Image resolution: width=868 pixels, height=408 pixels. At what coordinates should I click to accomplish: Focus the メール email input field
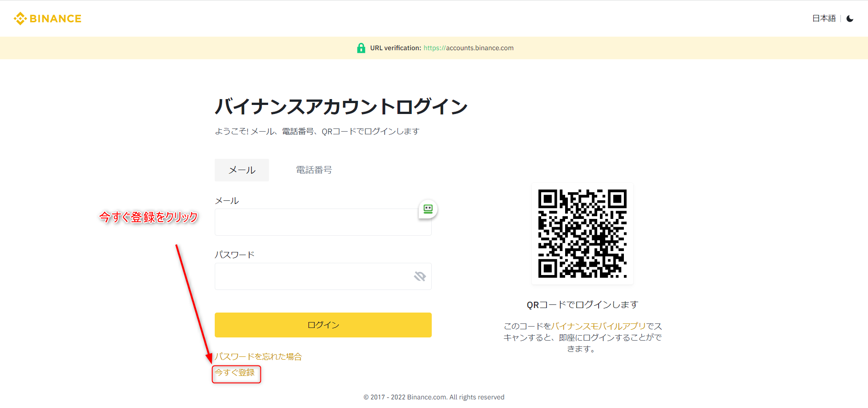316,222
